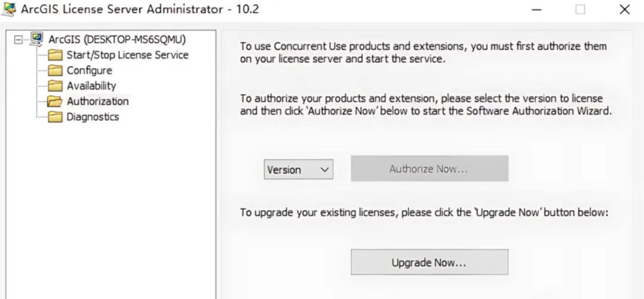Open Start/Stop License Service section
Image resolution: width=644 pixels, height=299 pixels.
pyautogui.click(x=127, y=55)
